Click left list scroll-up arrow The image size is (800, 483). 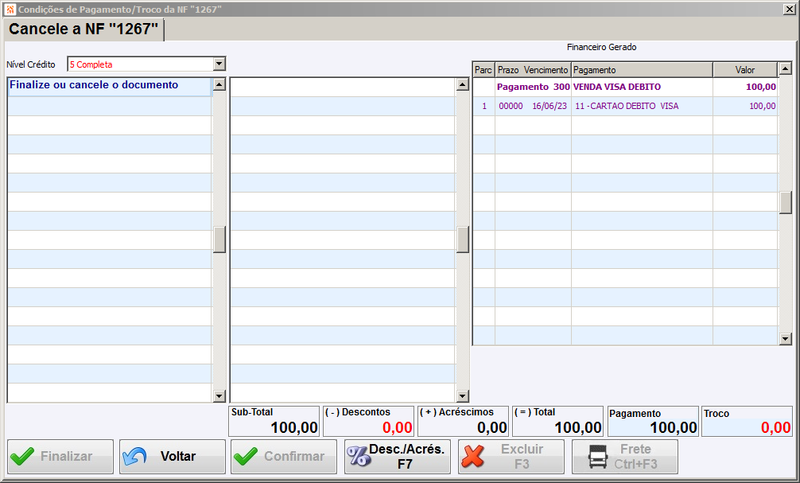pyautogui.click(x=219, y=84)
